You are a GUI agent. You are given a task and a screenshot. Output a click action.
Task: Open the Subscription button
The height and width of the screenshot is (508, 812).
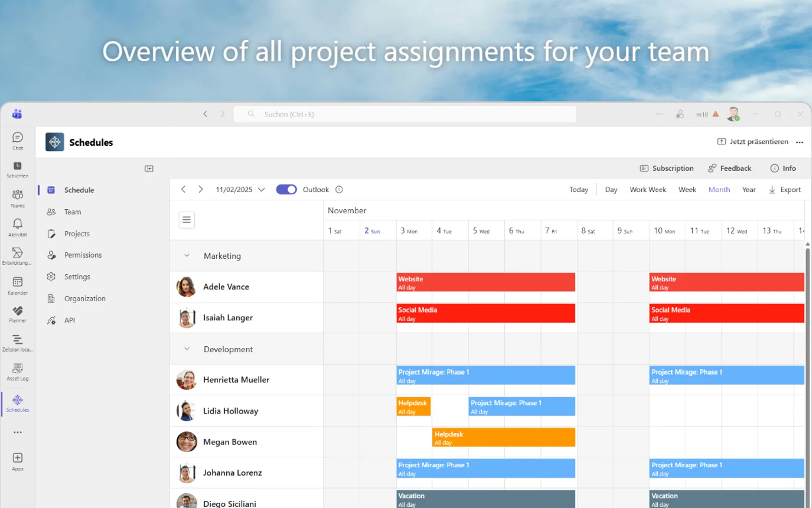(666, 168)
